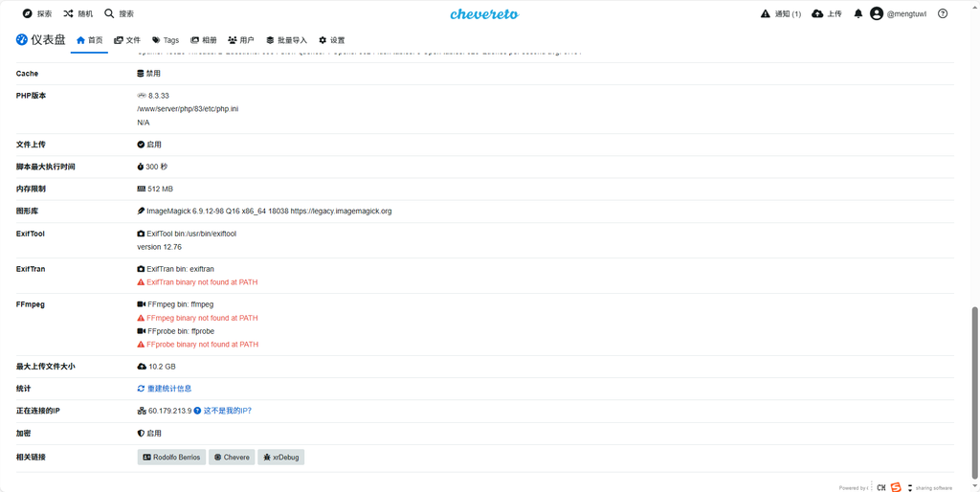
Task: Click the PHP版本 row label
Action: click(32, 96)
